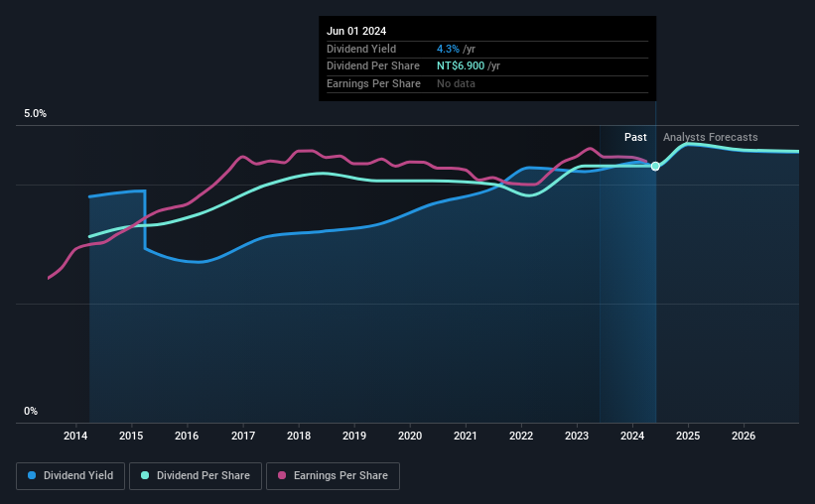Toggle the Dividend Yield legend series
Viewport: 815px width, 504px height.
coord(70,476)
